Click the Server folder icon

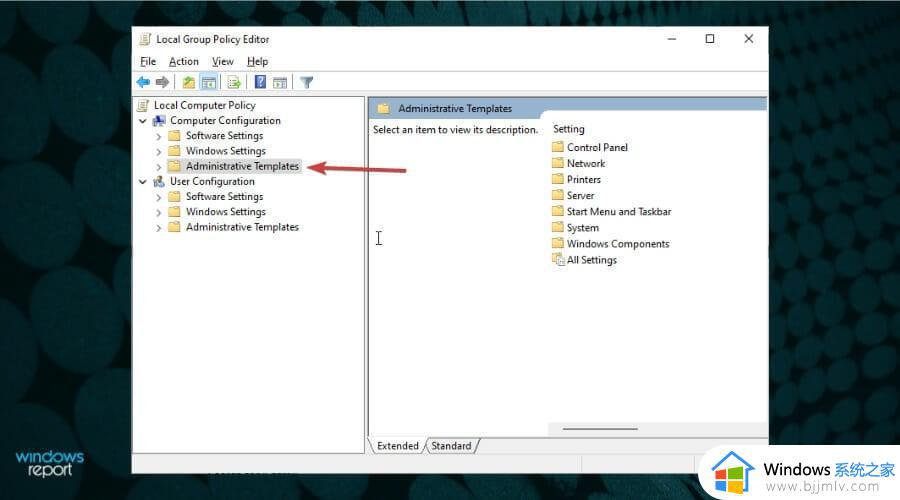[x=558, y=195]
